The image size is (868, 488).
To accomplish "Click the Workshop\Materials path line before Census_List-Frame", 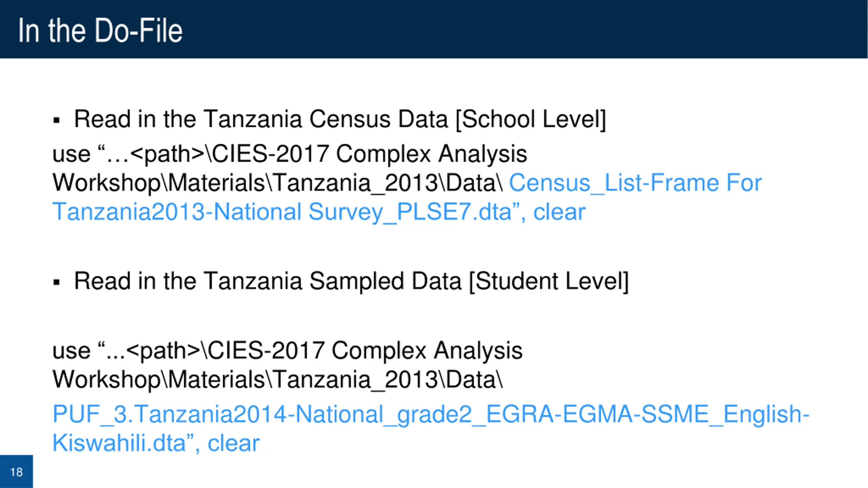I will click(x=278, y=183).
